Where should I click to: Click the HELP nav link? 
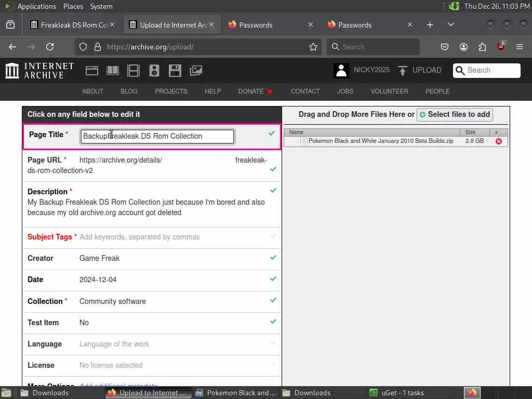212,91
